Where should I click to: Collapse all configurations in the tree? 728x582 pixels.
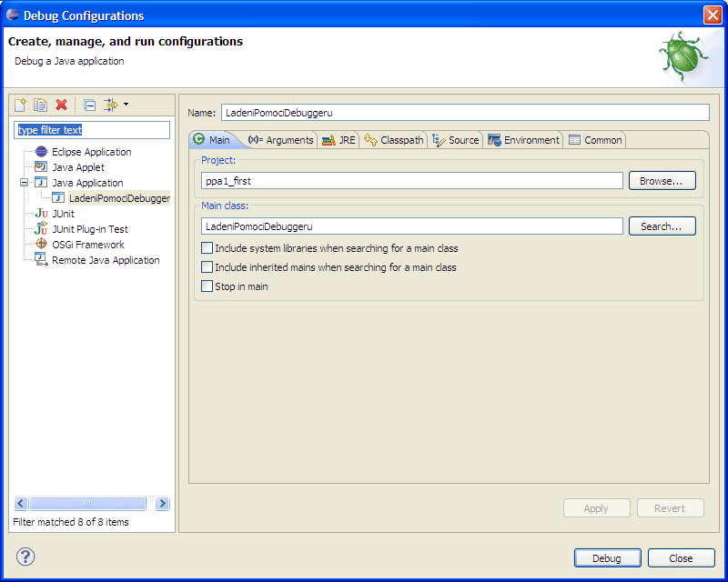pyautogui.click(x=89, y=105)
